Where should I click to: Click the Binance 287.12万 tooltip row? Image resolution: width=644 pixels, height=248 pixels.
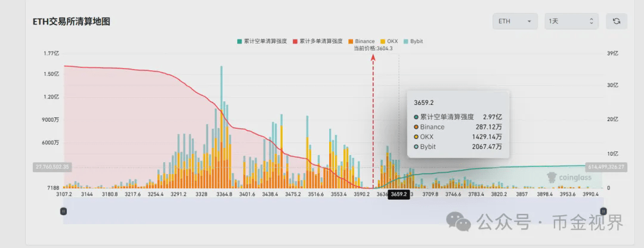[458, 127]
